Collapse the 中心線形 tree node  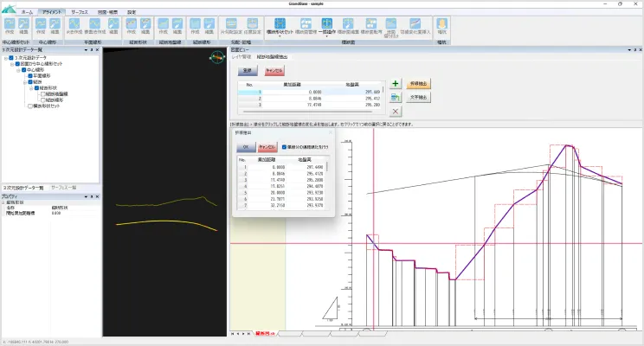(x=18, y=70)
